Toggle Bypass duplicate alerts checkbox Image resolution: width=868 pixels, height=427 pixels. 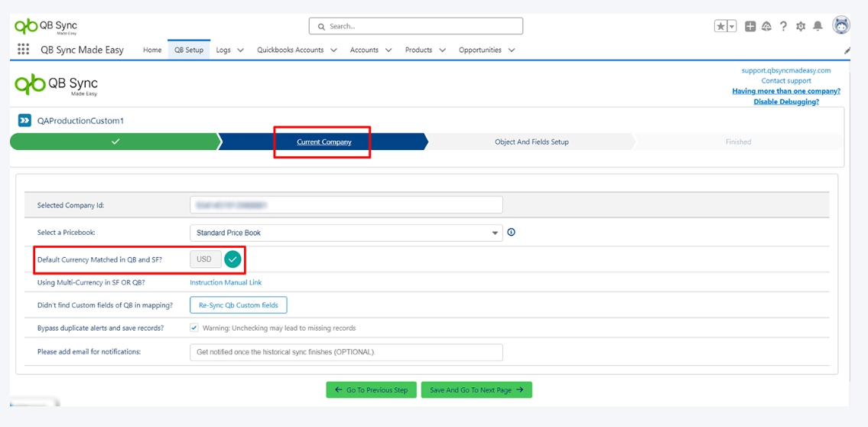193,328
